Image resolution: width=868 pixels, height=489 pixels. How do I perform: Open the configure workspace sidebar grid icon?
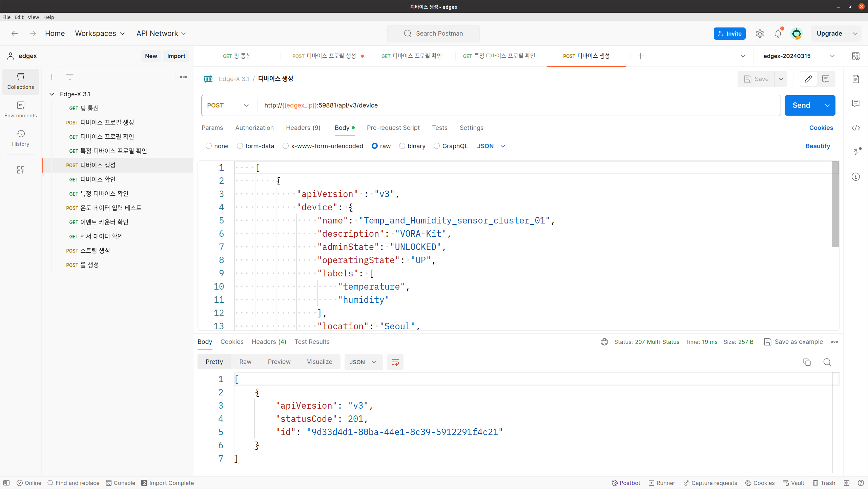[x=21, y=170]
